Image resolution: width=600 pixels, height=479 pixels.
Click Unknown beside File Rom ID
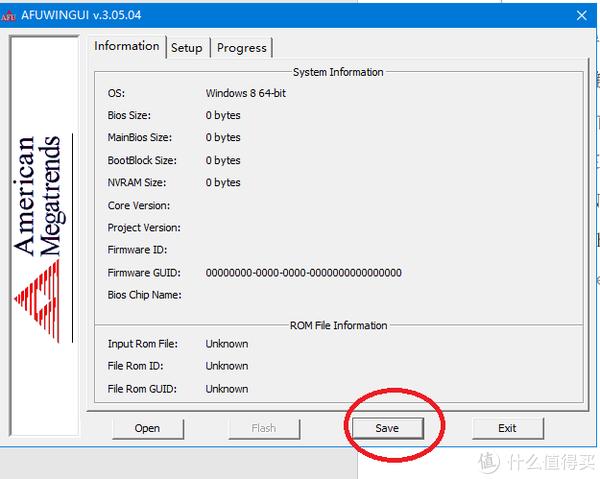click(x=227, y=366)
